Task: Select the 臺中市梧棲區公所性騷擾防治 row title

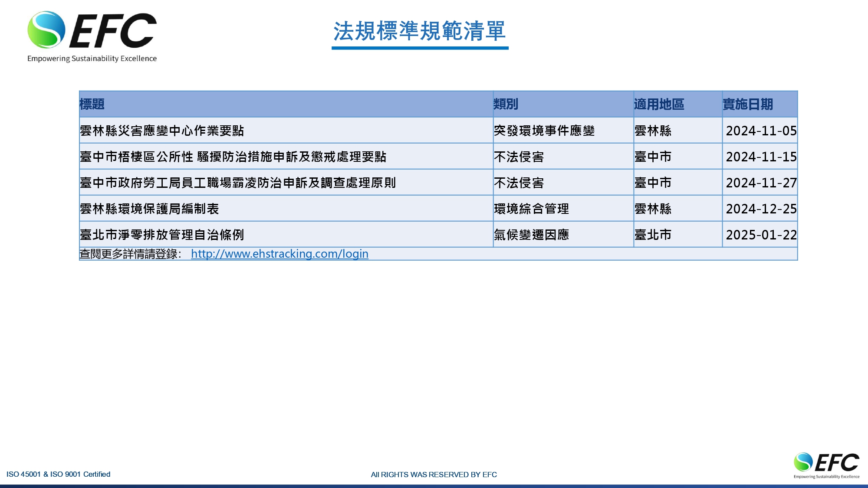Action: [x=233, y=157]
